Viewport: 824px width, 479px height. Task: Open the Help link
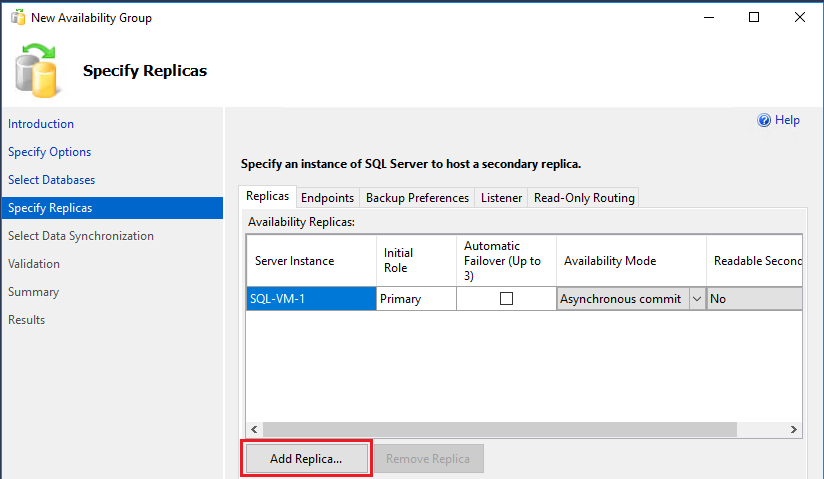click(787, 120)
